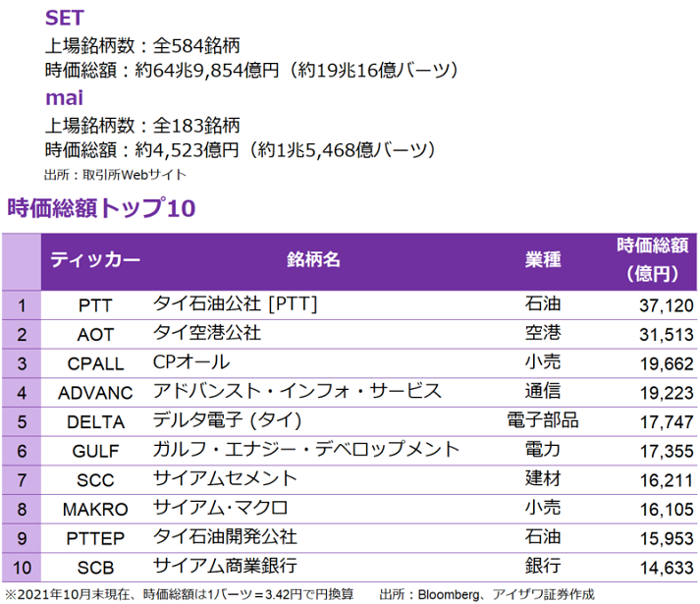Screen dimensions: 700x604
Task: Click market cap value 19,662
Action: 666,364
